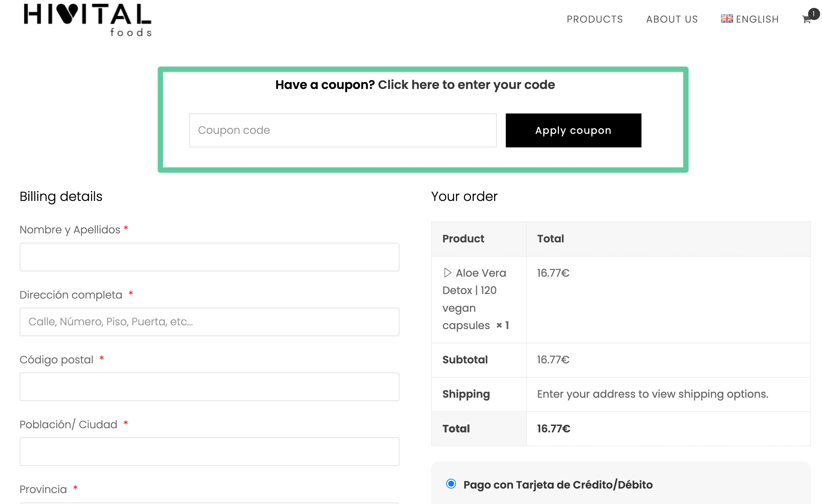
Task: Click the Hivital foods logo
Action: pos(87,20)
